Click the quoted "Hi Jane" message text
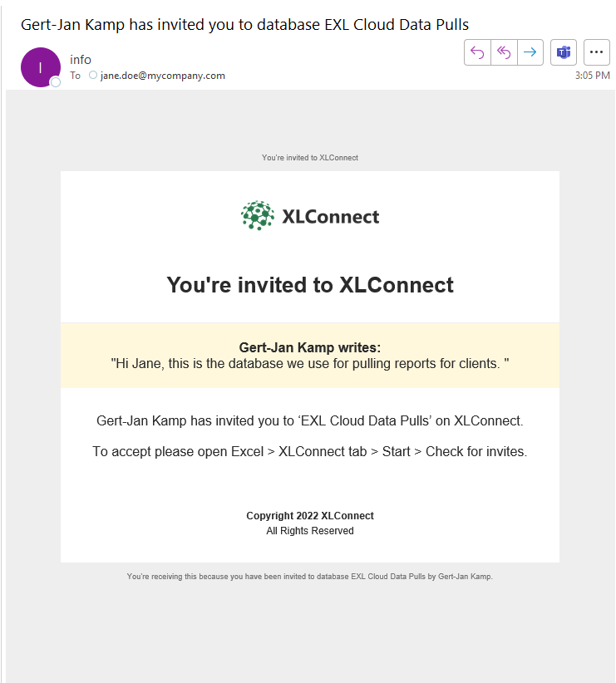Image resolution: width=616 pixels, height=683 pixels. click(x=310, y=363)
